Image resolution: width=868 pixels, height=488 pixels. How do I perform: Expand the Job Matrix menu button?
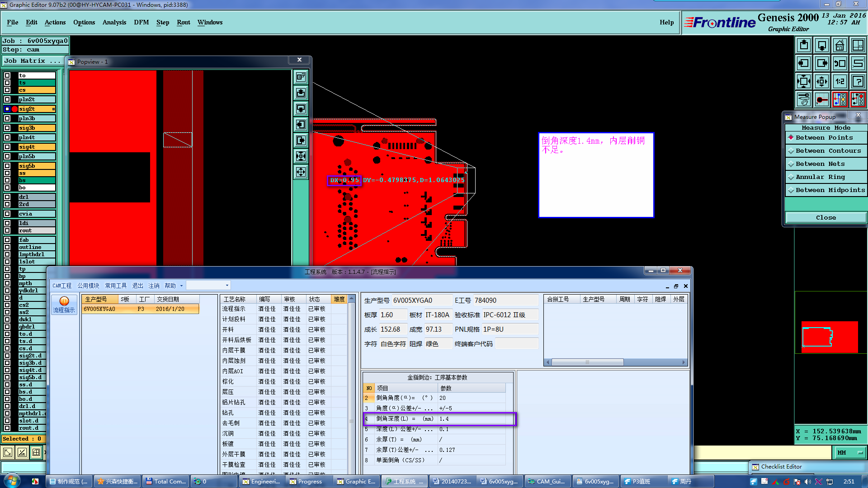point(32,61)
